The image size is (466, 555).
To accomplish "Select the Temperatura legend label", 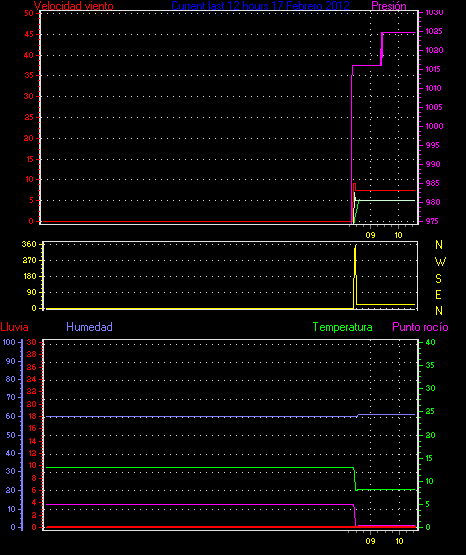I will 343,327.
